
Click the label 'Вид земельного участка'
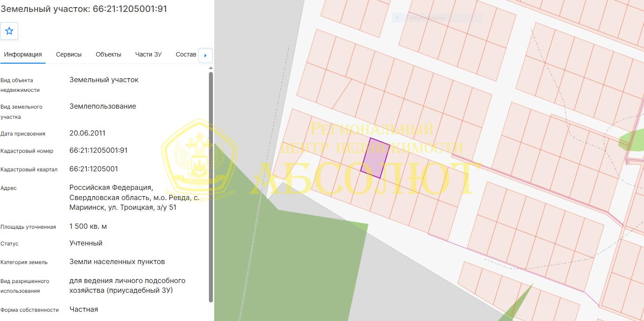pos(21,112)
